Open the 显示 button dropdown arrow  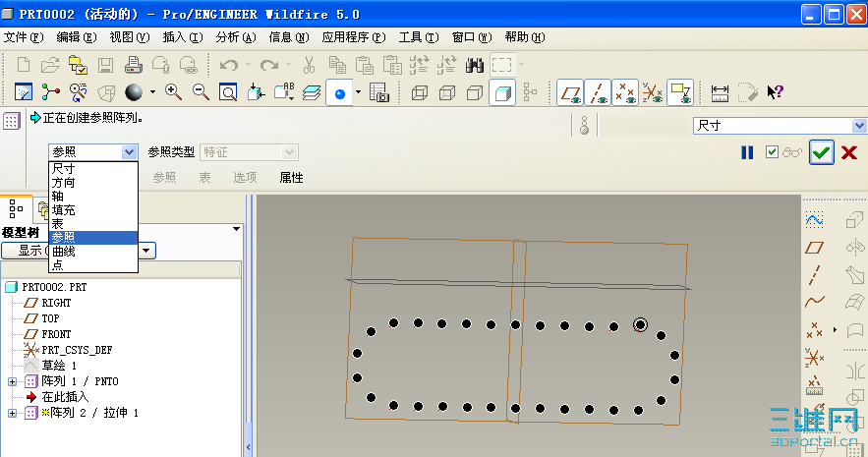click(146, 251)
